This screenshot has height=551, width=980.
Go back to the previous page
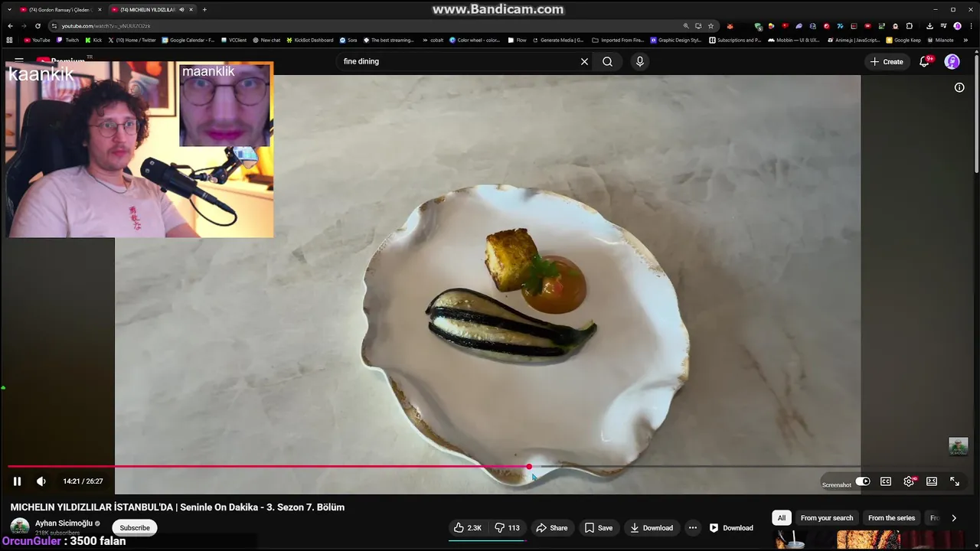(x=8, y=26)
